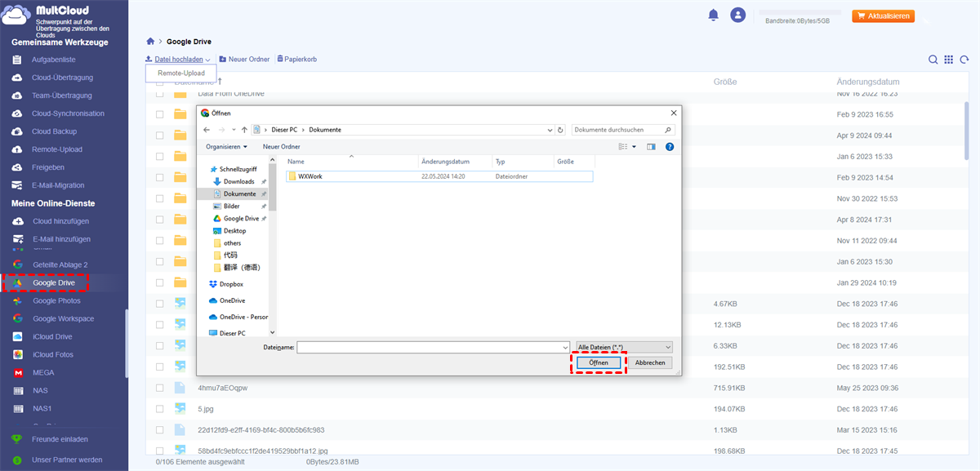The width and height of the screenshot is (980, 471).
Task: Click the user account avatar icon
Action: tap(738, 16)
